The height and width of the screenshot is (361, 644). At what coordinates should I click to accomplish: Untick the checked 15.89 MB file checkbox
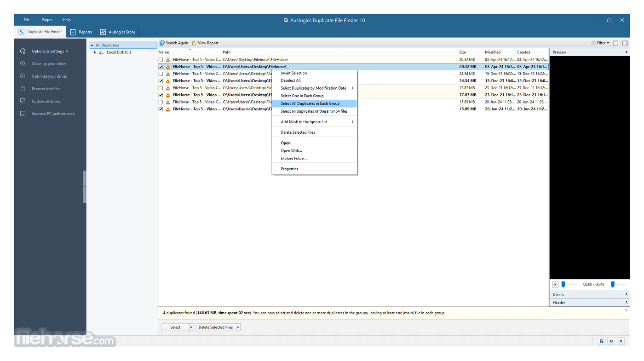tap(161, 109)
